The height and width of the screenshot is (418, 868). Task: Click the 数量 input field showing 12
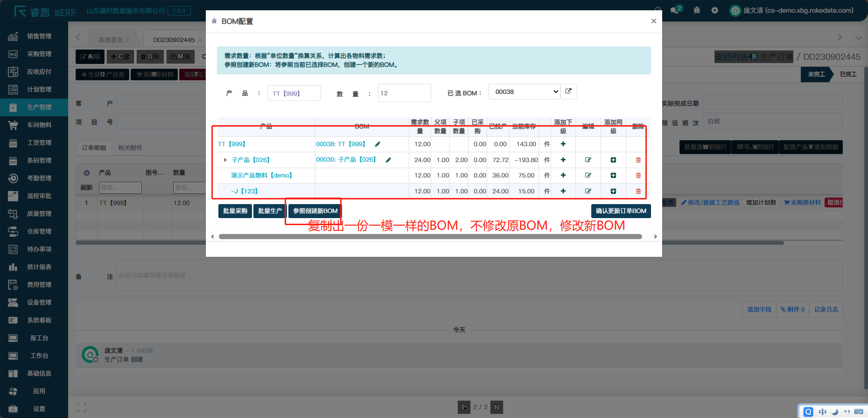pos(404,93)
